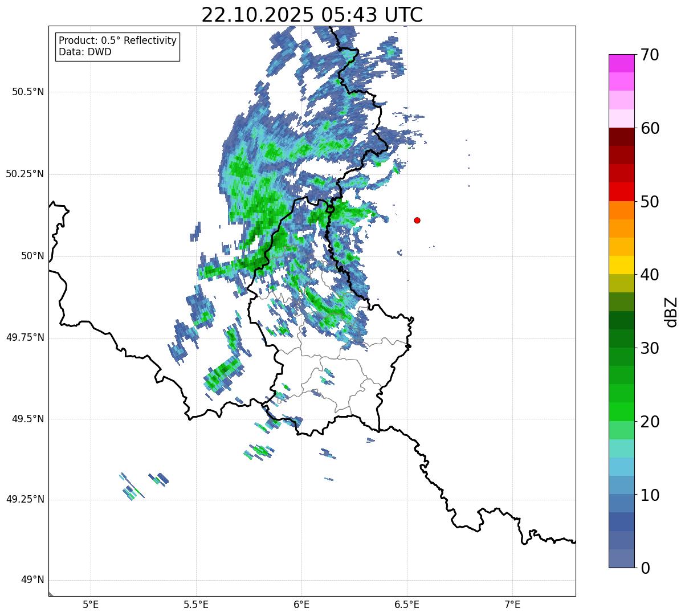Click the colorbar tick label 50
The image size is (685, 616).
(650, 202)
